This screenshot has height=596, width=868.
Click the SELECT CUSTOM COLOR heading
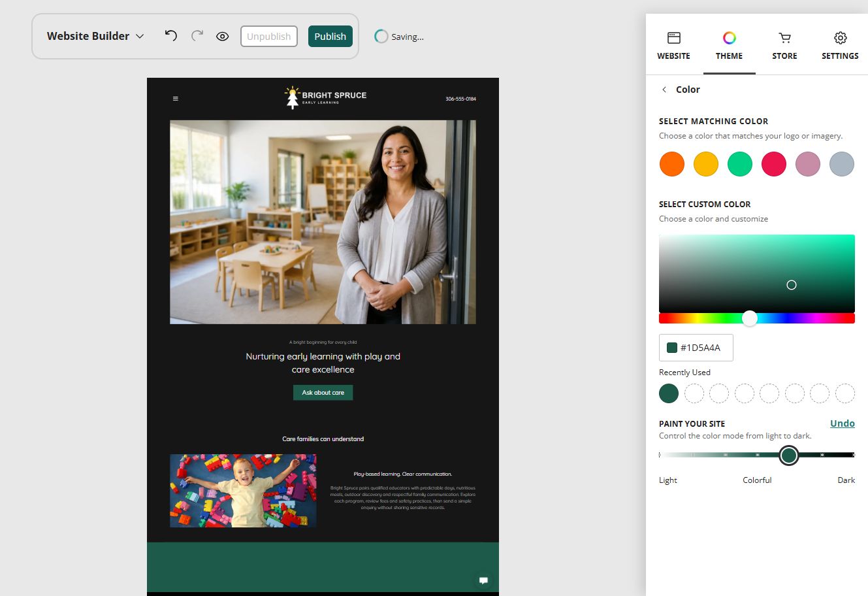[705, 205]
